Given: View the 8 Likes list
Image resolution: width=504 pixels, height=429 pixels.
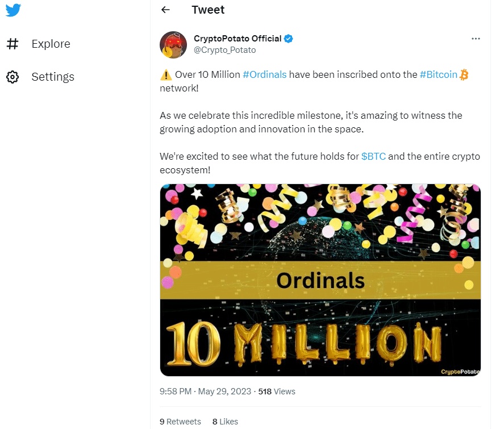Looking at the screenshot, I should (x=226, y=421).
